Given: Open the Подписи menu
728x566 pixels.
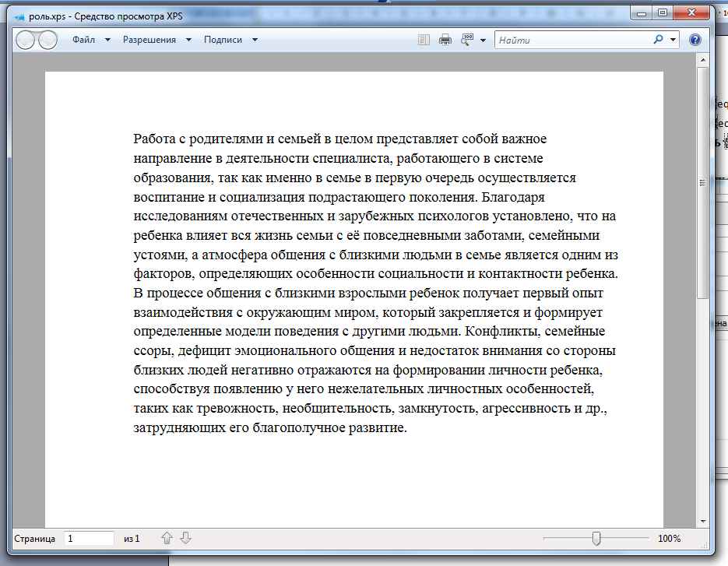Looking at the screenshot, I should click(x=223, y=40).
